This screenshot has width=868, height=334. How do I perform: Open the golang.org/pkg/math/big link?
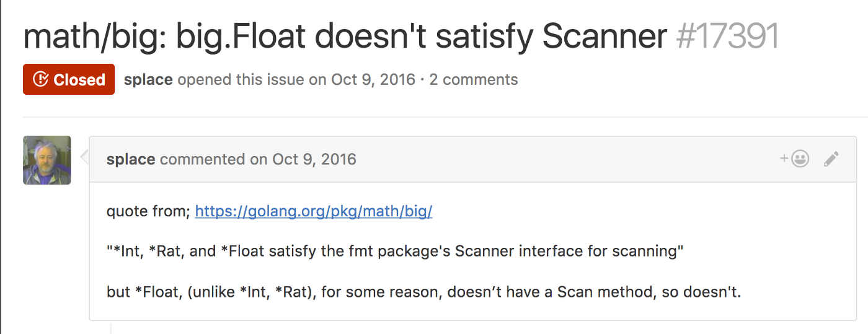[x=313, y=211]
